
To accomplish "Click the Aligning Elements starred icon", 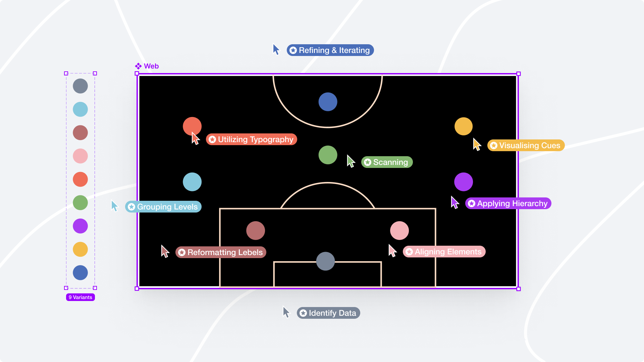I will coord(409,251).
